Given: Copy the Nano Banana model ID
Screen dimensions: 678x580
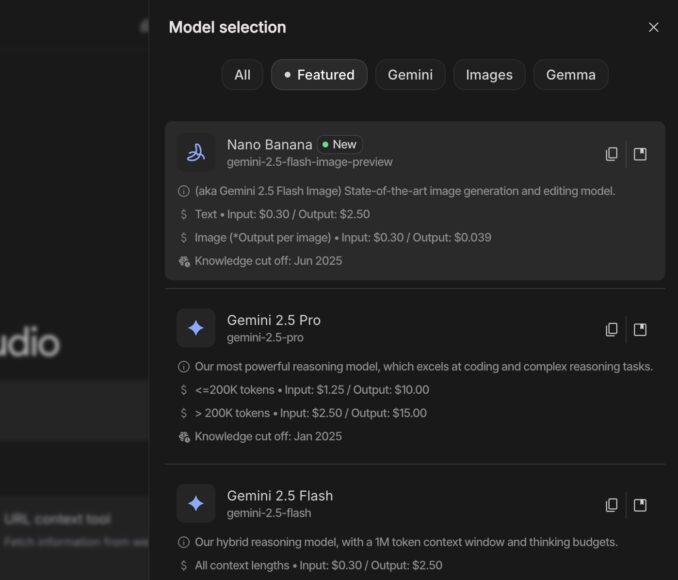Looking at the screenshot, I should tap(611, 154).
